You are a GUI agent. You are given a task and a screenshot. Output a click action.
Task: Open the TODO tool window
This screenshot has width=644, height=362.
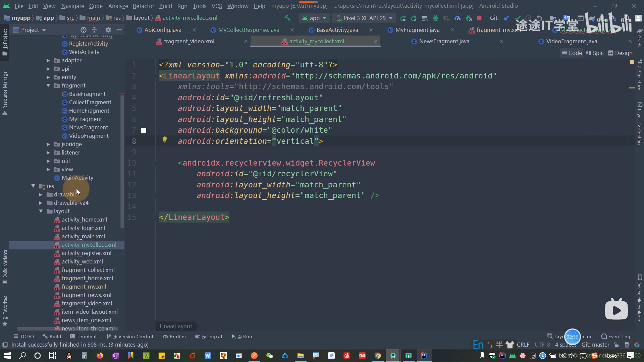[x=23, y=337]
